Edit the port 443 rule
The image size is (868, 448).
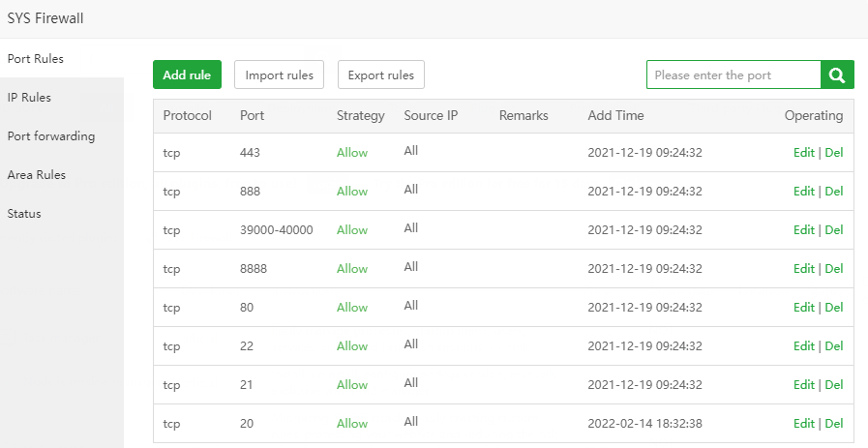click(803, 153)
